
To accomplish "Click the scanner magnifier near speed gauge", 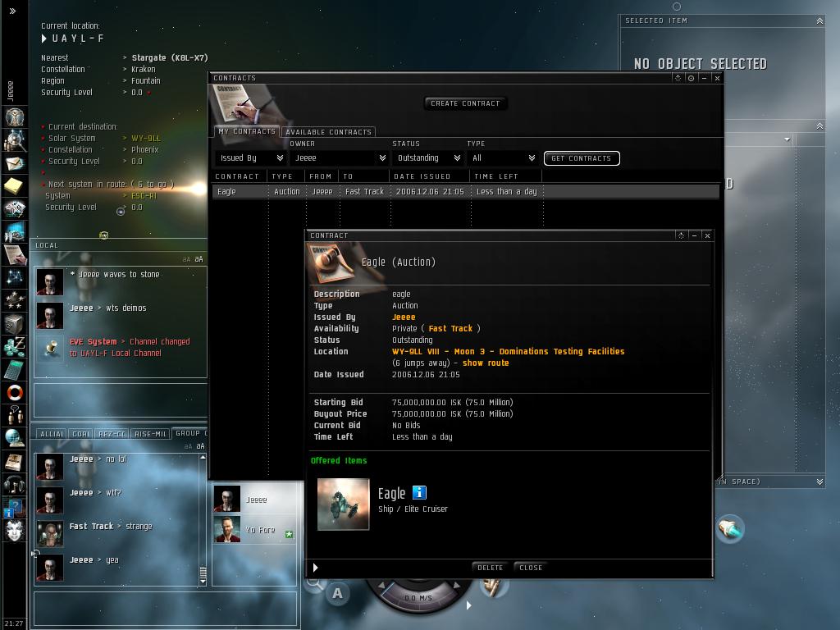I will (314, 583).
